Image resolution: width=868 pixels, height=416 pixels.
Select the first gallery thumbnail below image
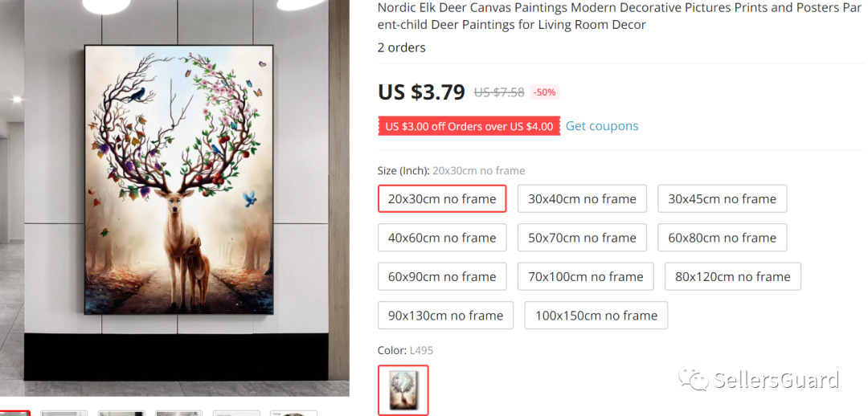pyautogui.click(x=15, y=414)
